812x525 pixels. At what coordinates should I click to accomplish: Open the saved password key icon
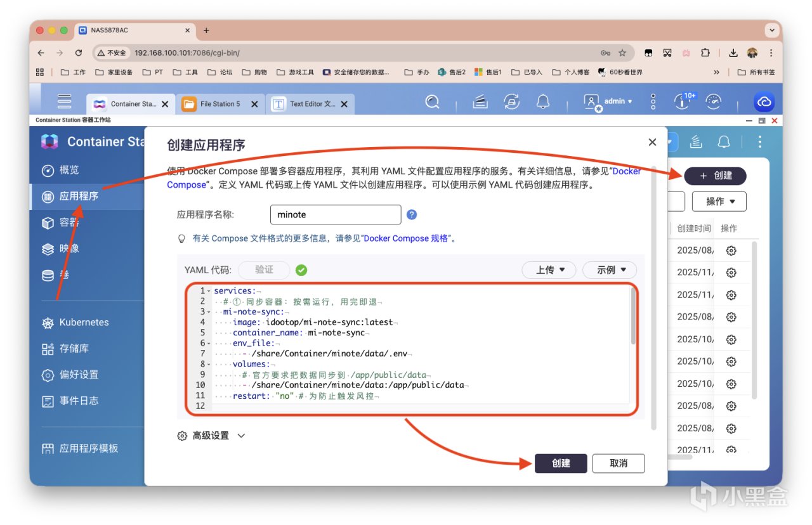pos(605,53)
